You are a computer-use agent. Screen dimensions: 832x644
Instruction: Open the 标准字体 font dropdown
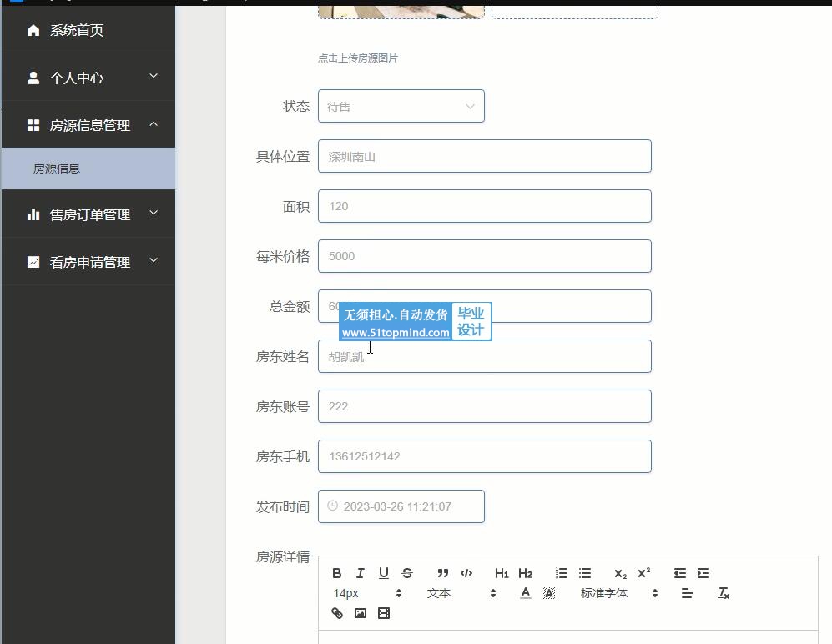[619, 593]
